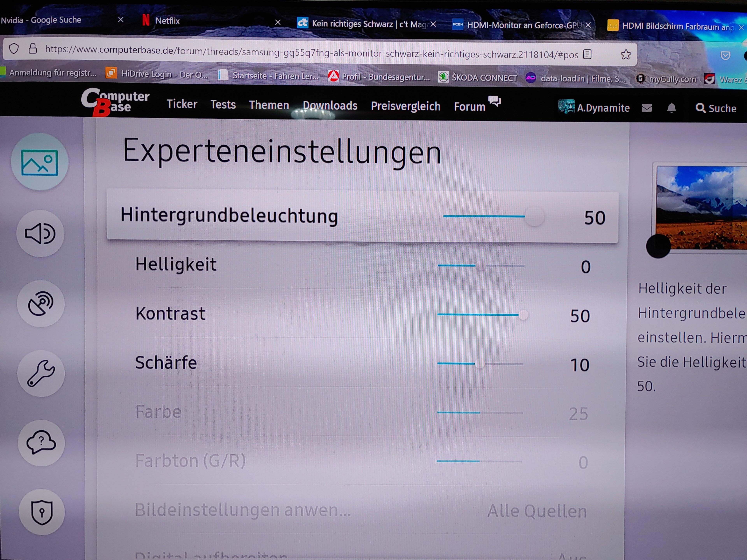Viewport: 747px width, 560px height.
Task: Toggle reader view icon in address bar
Action: click(x=587, y=54)
